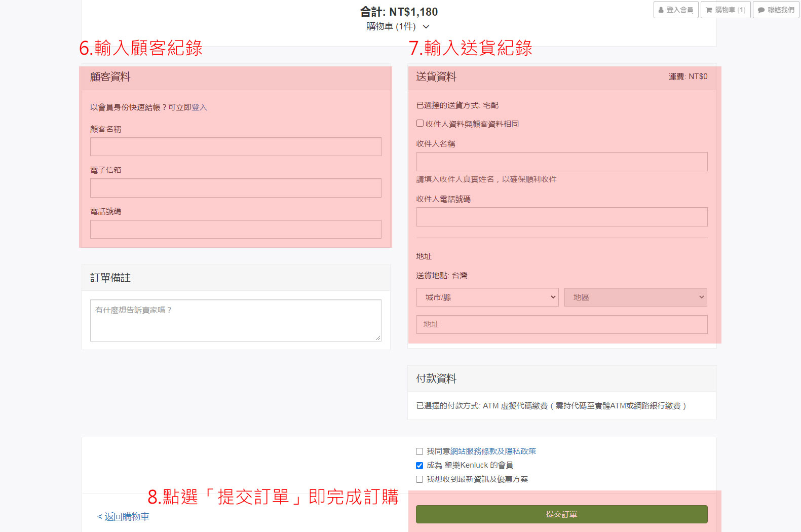Open the city/county dropdown
The height and width of the screenshot is (532, 801).
coord(487,297)
